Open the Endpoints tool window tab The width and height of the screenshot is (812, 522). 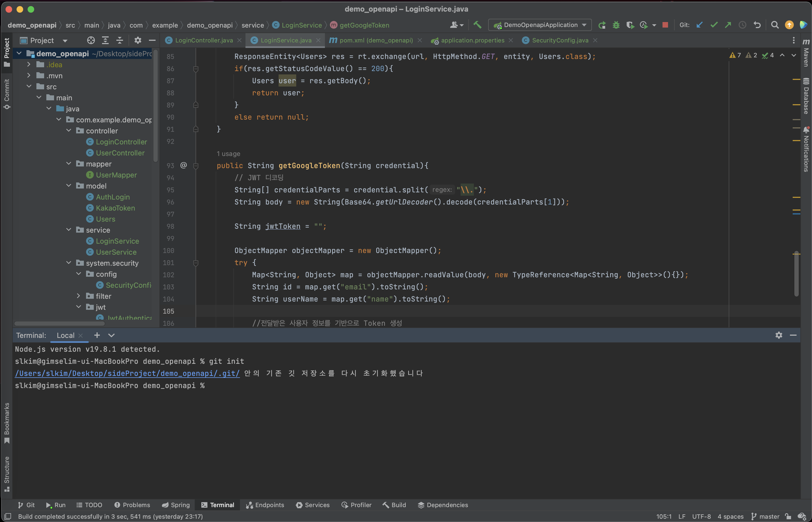(265, 505)
